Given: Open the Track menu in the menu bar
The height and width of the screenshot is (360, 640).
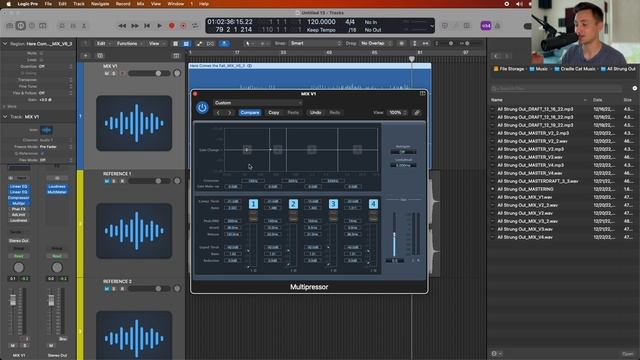Looking at the screenshot, I should point(78,4).
